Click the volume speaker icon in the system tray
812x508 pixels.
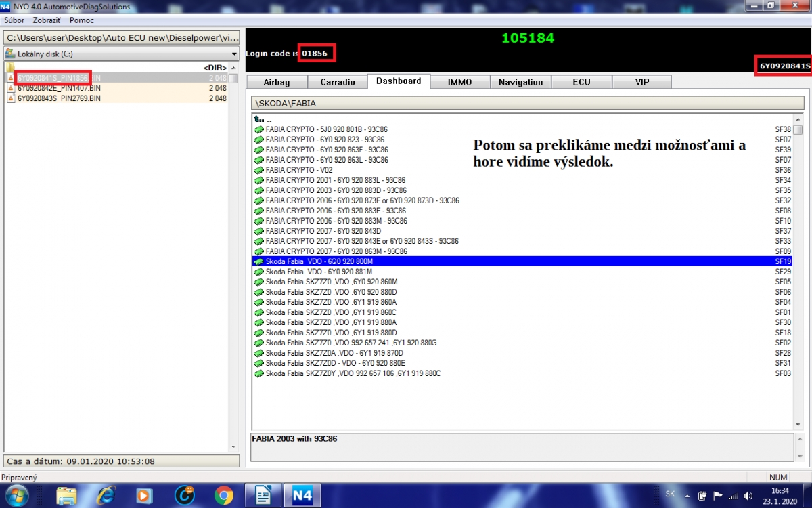pyautogui.click(x=748, y=495)
